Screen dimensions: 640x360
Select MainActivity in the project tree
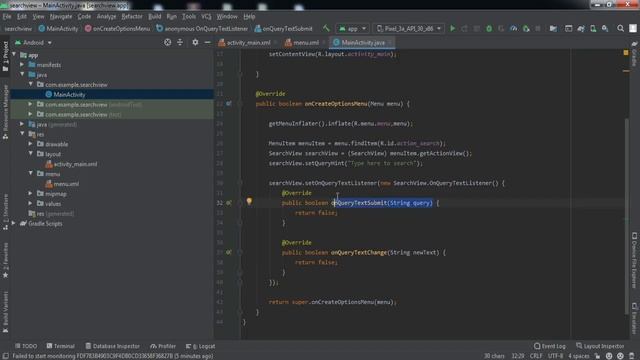[x=69, y=94]
